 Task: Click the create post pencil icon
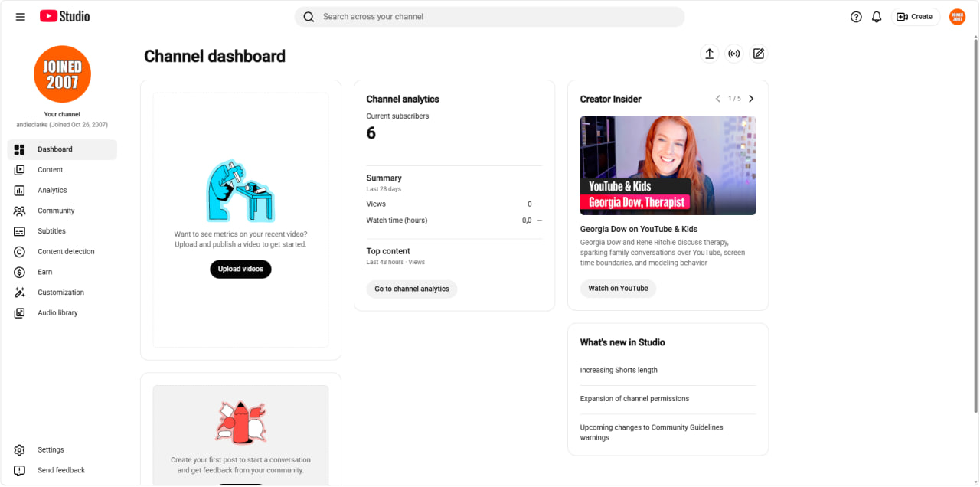(x=759, y=54)
